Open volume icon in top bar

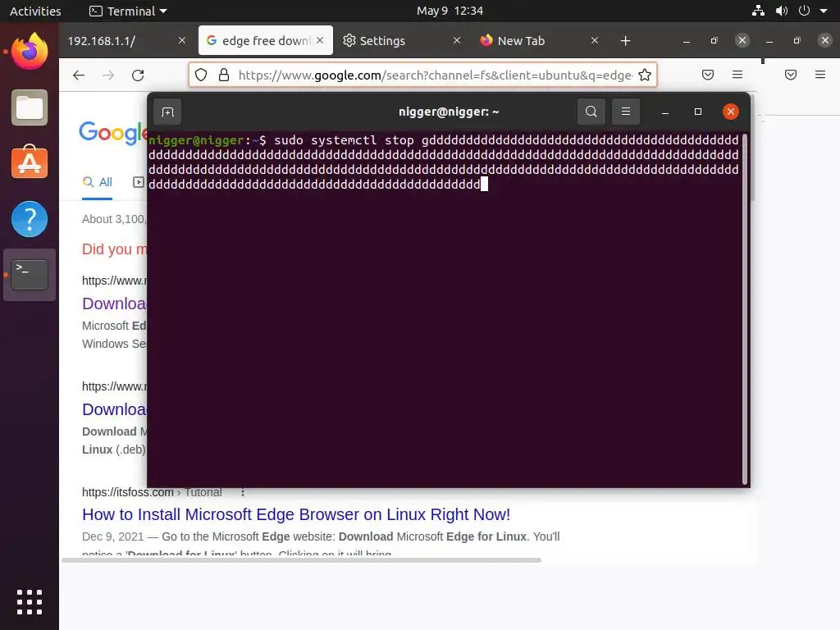(x=782, y=11)
